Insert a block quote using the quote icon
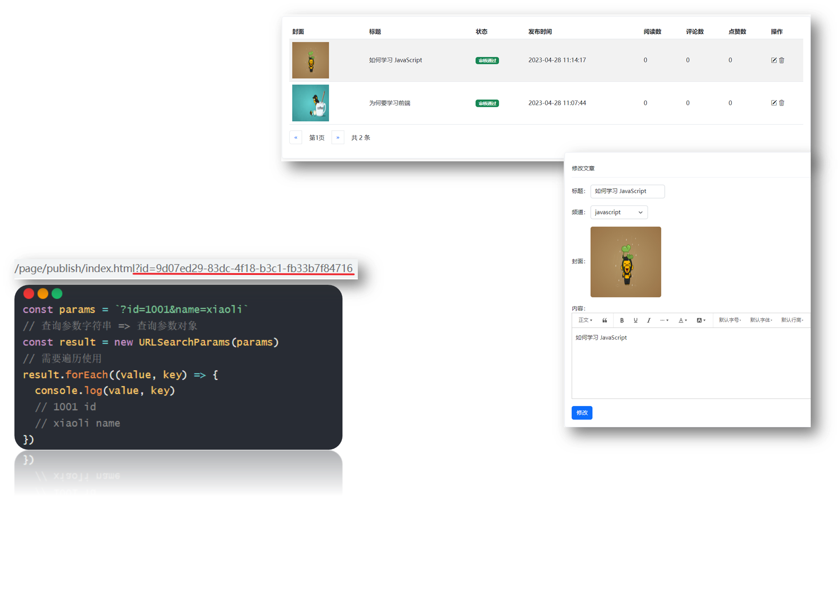 (x=605, y=320)
